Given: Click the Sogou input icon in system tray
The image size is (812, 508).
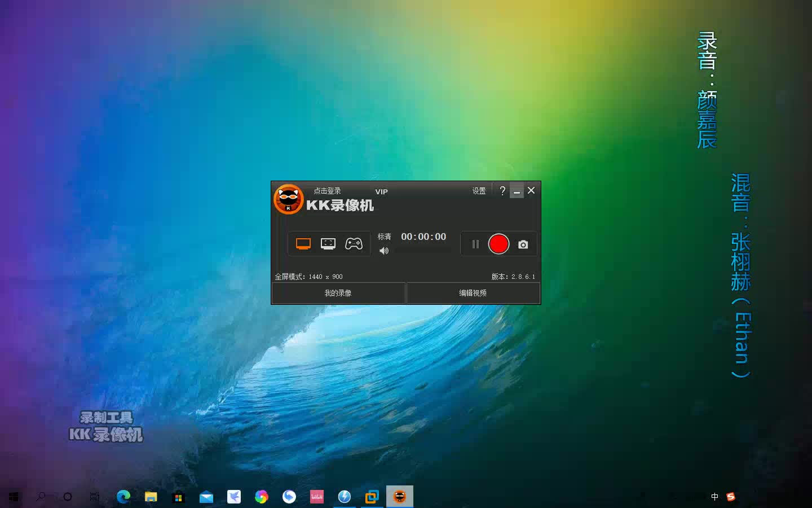Looking at the screenshot, I should coord(730,497).
